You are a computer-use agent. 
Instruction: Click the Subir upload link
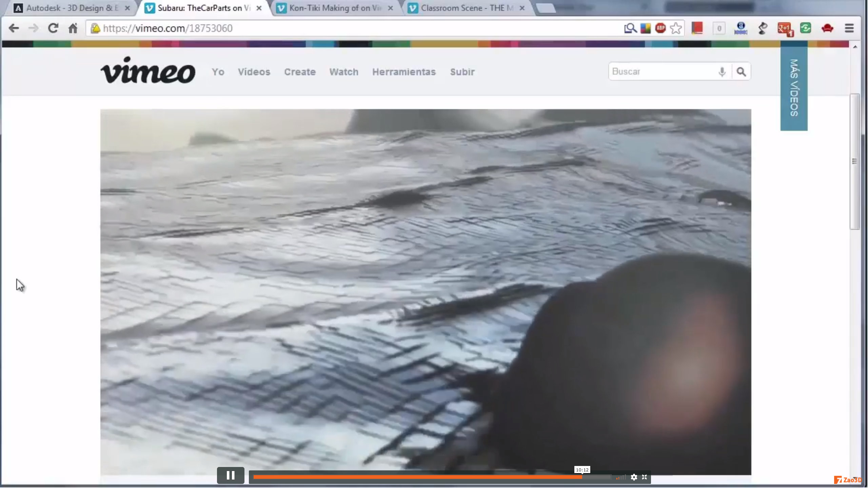[x=462, y=72]
